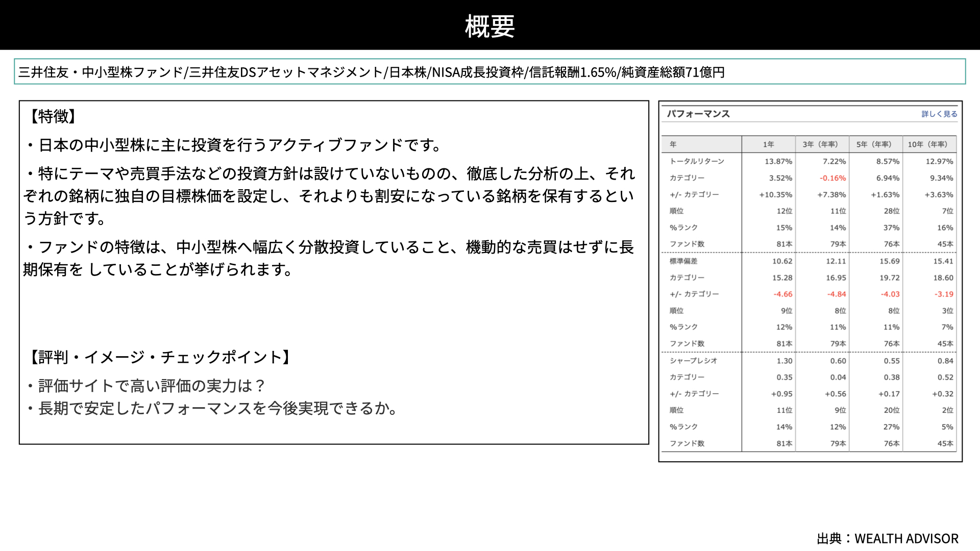Screen dimensions: 980x551
Task: Click the 【評判・イメージ・チェックポイント】 heading
Action: click(x=160, y=357)
